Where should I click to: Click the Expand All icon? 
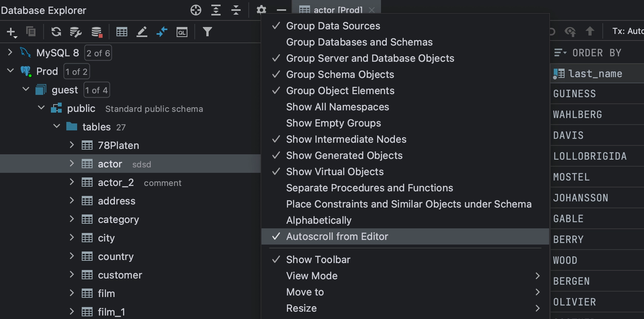pyautogui.click(x=216, y=10)
